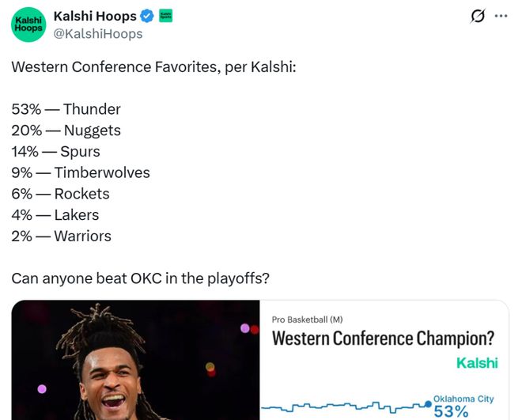522x420 pixels.
Task: Click the Oklahoma City data point on chart
Action: 428,403
